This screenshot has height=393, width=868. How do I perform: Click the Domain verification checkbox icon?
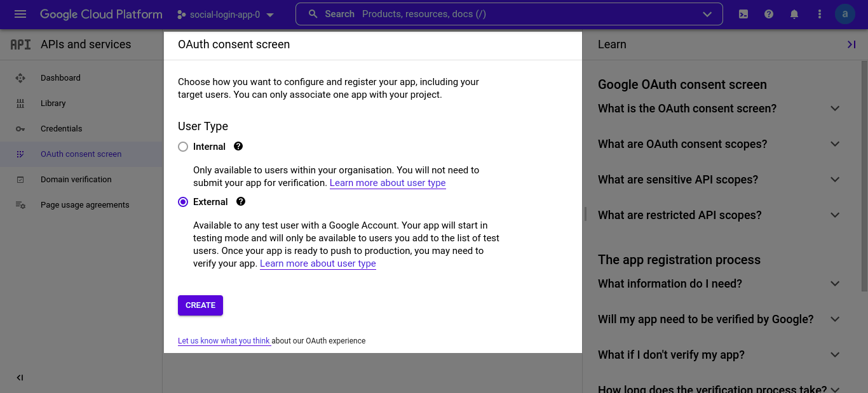pyautogui.click(x=20, y=180)
